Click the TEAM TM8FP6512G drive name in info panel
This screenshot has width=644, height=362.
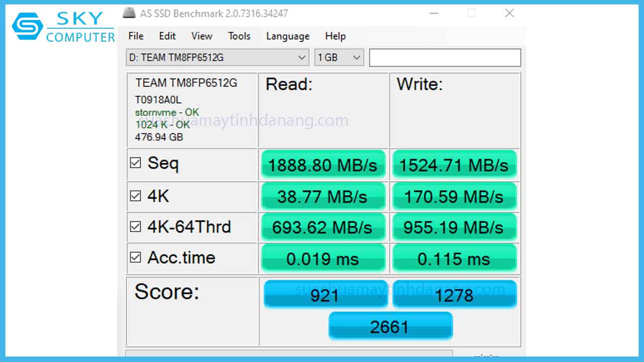click(186, 83)
